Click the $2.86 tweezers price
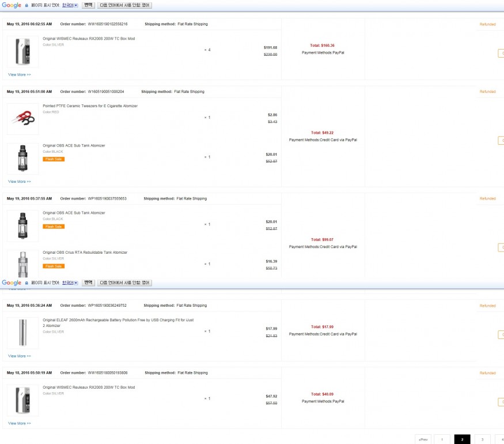This screenshot has width=504, height=444. (272, 115)
